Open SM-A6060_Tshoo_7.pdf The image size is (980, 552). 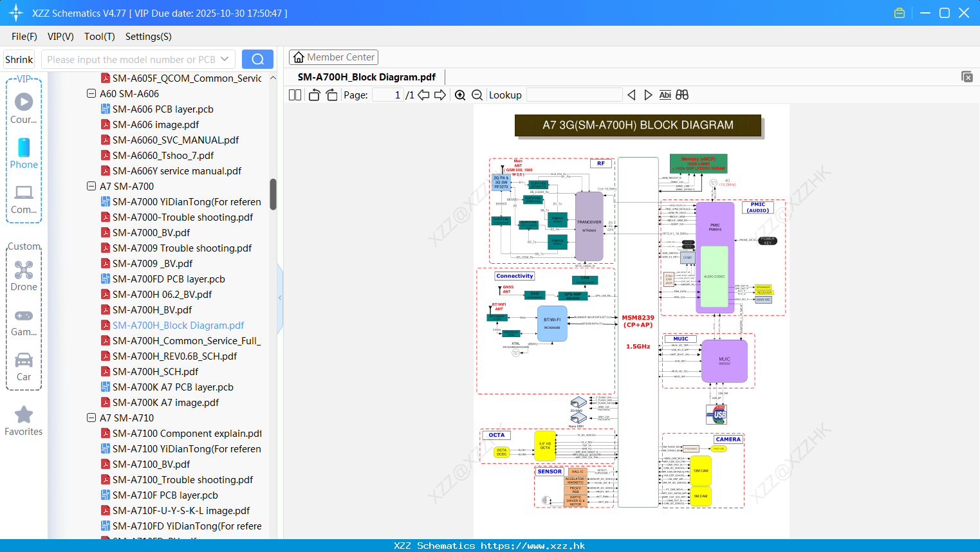163,155
